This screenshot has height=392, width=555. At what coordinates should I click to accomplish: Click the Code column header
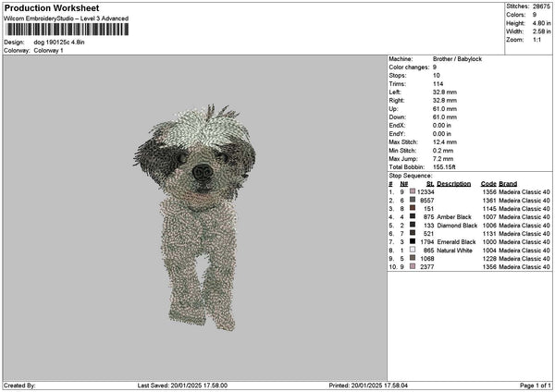click(x=488, y=183)
